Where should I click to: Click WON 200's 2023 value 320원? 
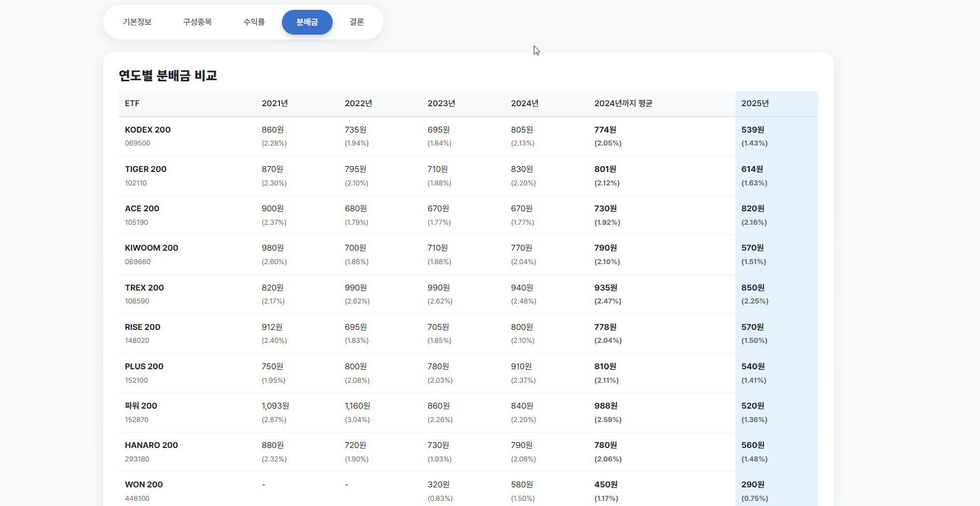point(438,485)
